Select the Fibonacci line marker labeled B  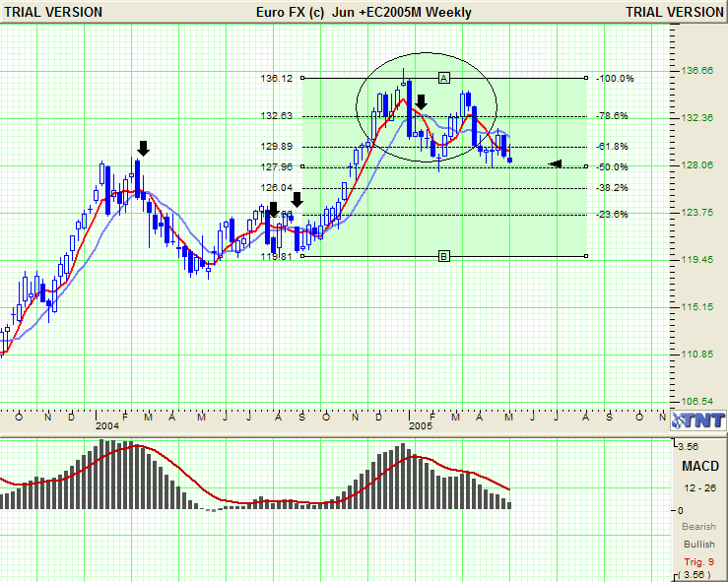click(x=444, y=256)
